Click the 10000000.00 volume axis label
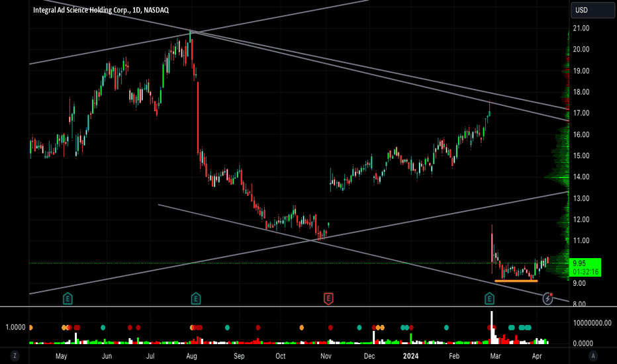Screen dimensions: 617x364 pos(593,323)
